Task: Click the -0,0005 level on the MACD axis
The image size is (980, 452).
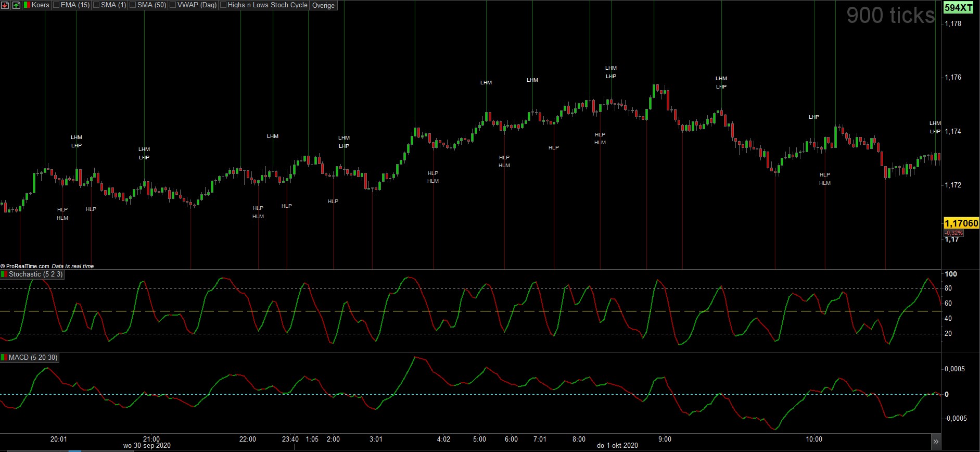Action: [956, 419]
